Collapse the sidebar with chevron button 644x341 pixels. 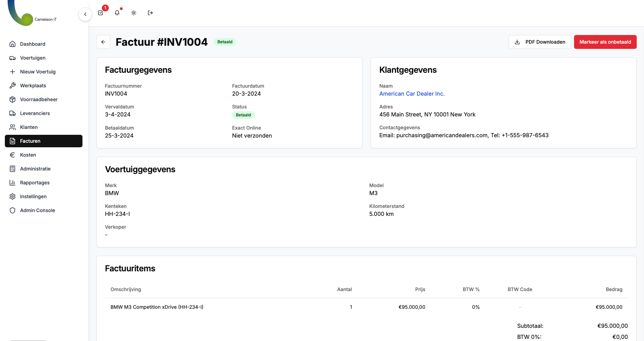click(x=85, y=14)
